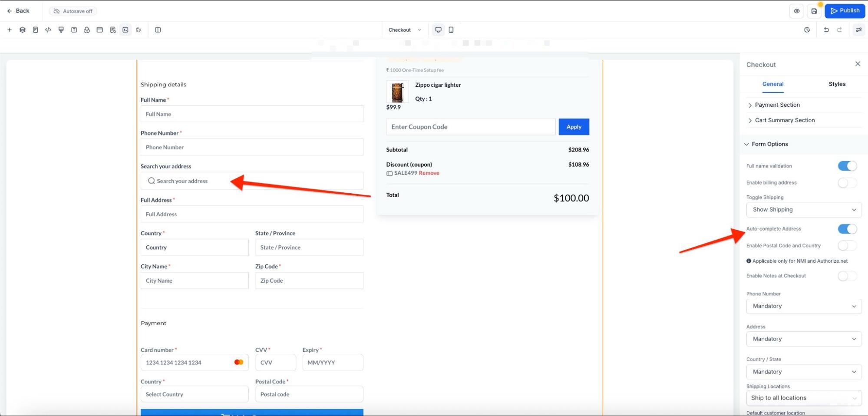Screen dimensions: 868x416
Task: Open the layers panel icon
Action: (x=23, y=30)
